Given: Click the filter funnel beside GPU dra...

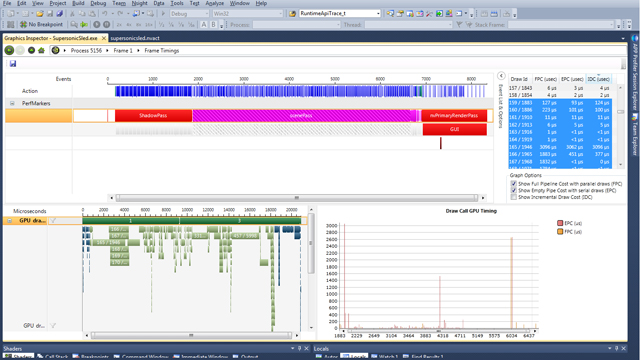Looking at the screenshot, I should [x=53, y=221].
